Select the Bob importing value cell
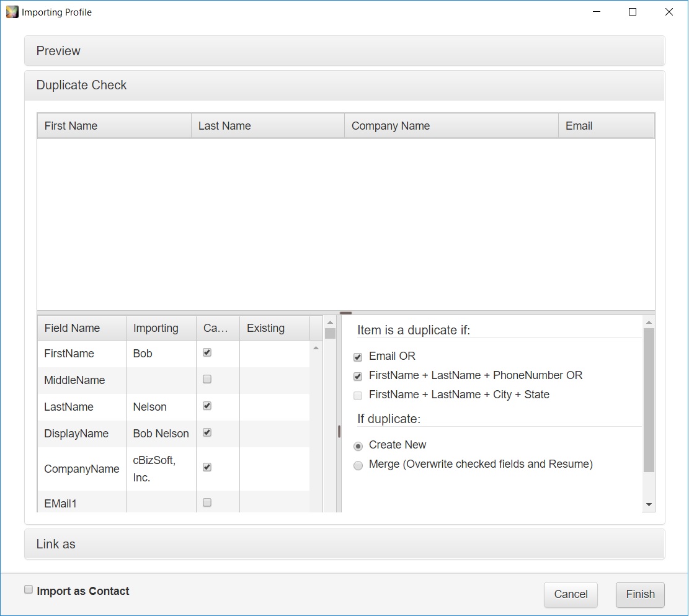Viewport: 689px width, 616px height. [x=161, y=354]
